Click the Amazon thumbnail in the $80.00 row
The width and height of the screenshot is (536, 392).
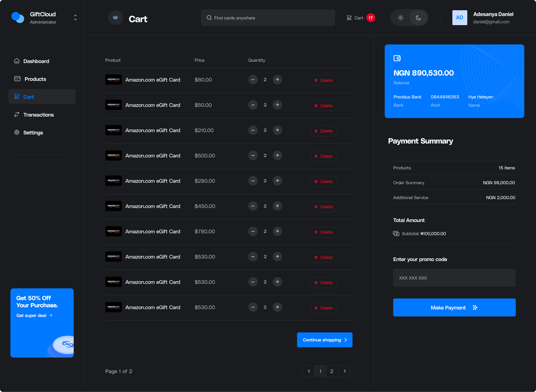pos(113,80)
